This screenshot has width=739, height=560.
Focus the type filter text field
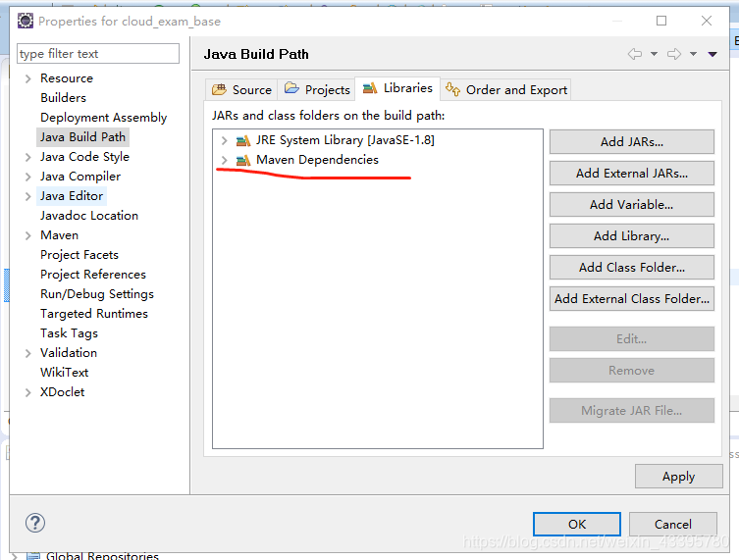pos(98,54)
